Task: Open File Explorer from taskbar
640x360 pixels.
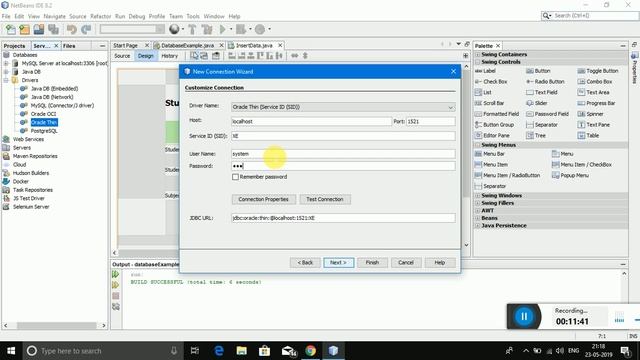Action: (242, 351)
